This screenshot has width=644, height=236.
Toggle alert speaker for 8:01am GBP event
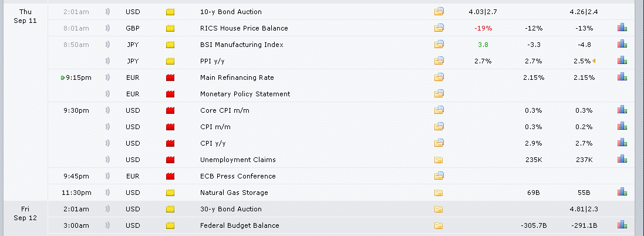pyautogui.click(x=107, y=28)
